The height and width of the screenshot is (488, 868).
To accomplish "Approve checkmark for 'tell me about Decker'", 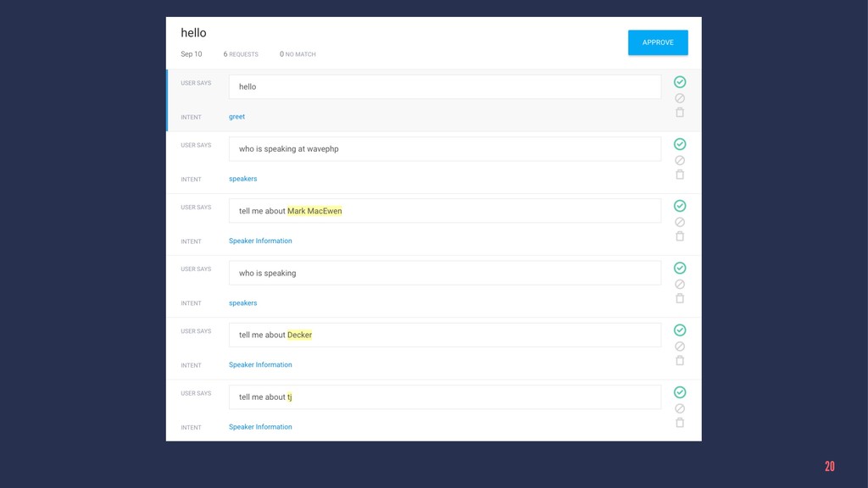I will coord(680,330).
